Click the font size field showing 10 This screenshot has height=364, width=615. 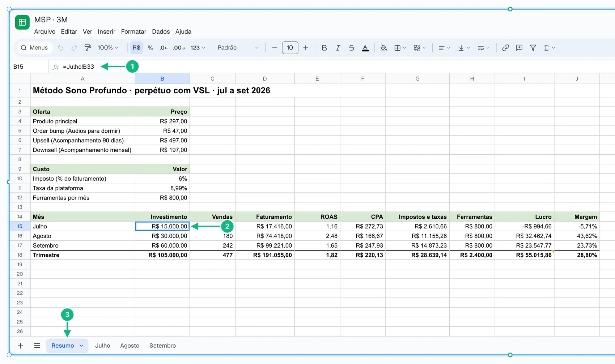click(x=290, y=48)
